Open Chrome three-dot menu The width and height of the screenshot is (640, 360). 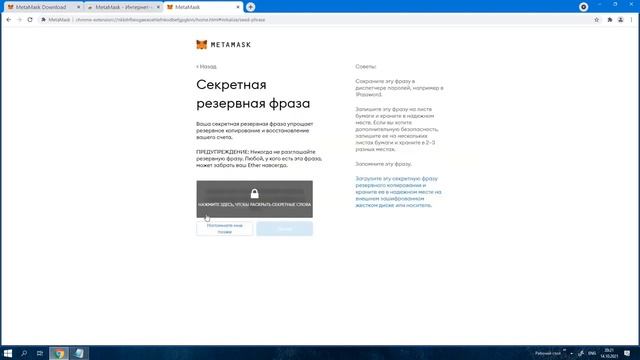(x=631, y=20)
